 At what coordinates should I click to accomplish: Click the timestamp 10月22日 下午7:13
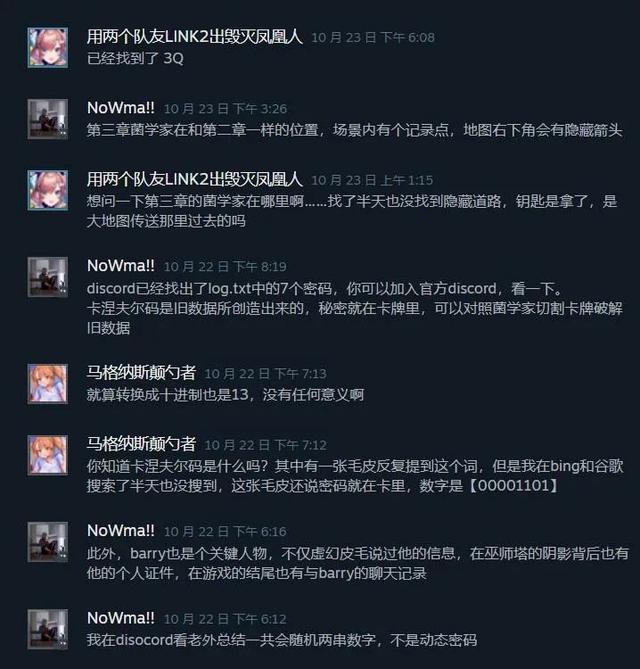265,374
